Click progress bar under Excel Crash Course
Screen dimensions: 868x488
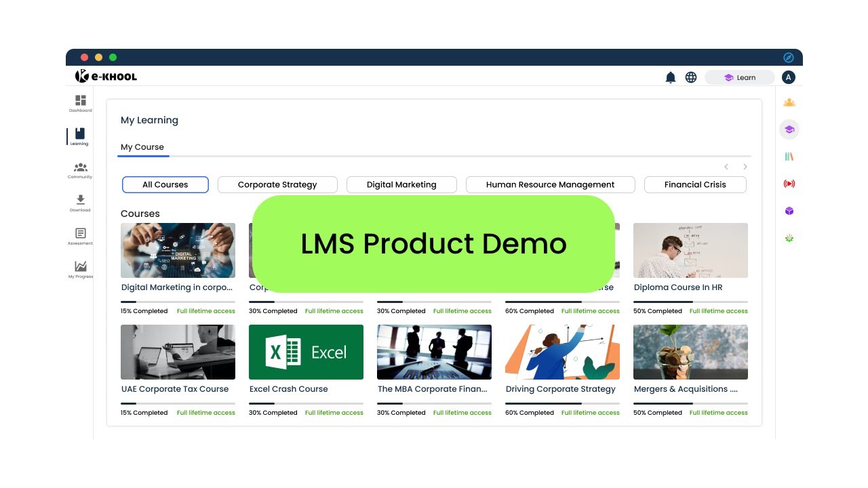point(306,403)
